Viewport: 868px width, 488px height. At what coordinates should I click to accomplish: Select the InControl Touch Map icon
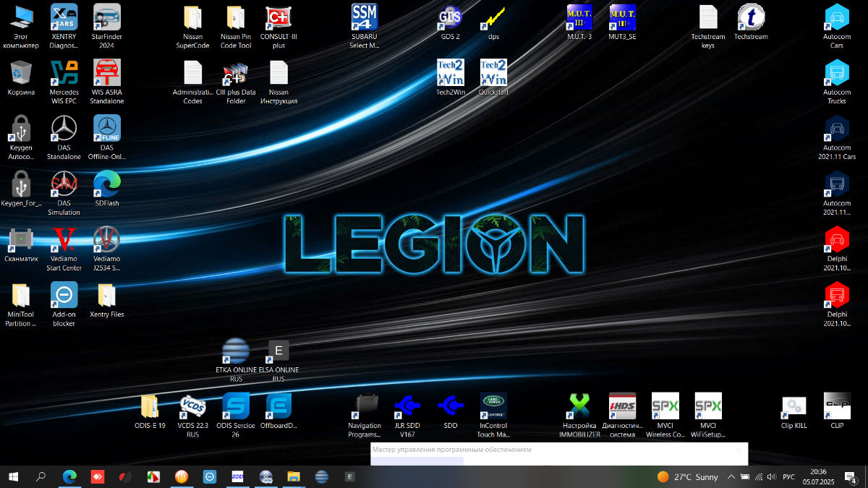(493, 406)
